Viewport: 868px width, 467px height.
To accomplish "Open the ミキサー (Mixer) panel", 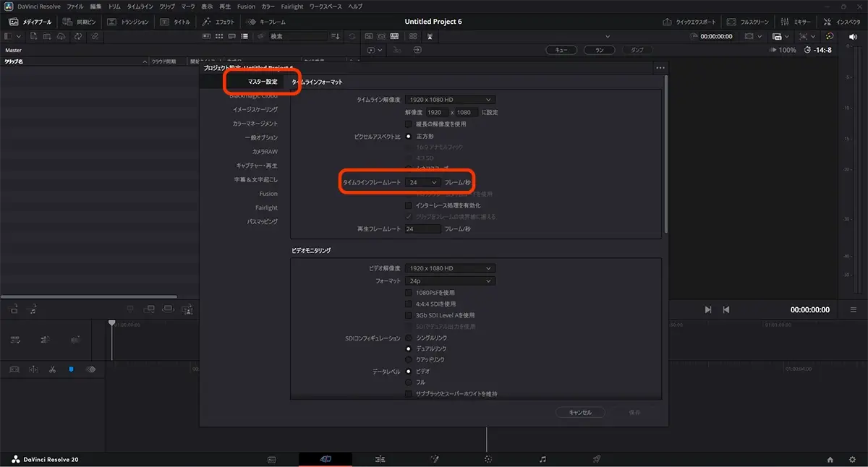I will pos(795,22).
